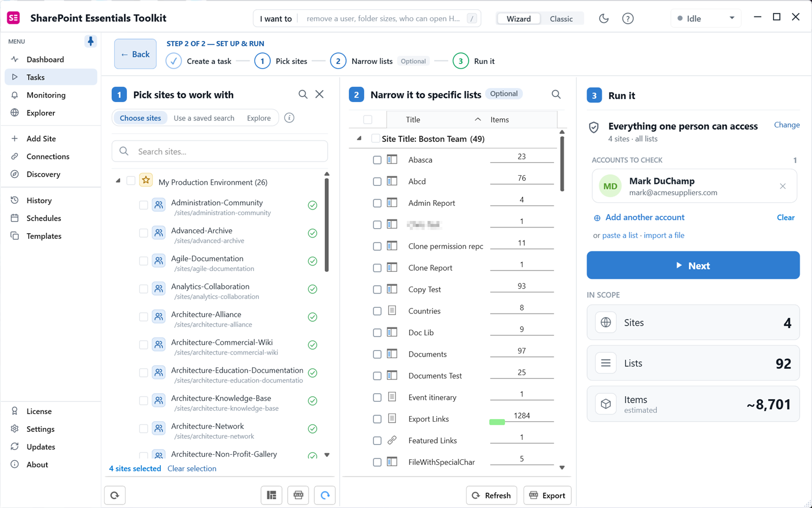
Task: Click the info icon beside Explore tab
Action: click(x=289, y=118)
